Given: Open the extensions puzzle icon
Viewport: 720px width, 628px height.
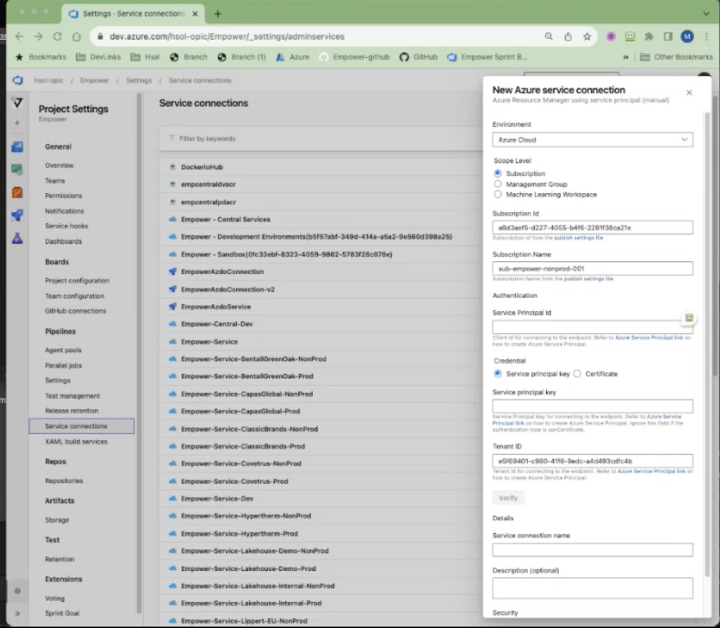Looking at the screenshot, I should [649, 36].
